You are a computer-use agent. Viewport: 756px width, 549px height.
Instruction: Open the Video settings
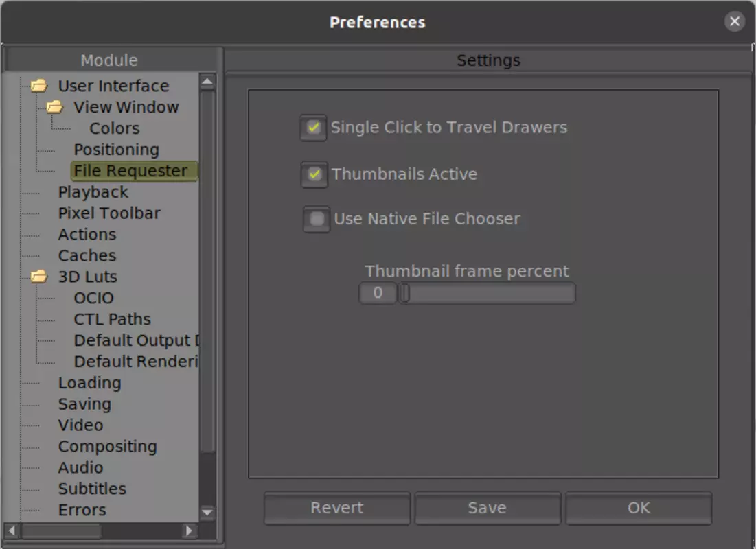[x=80, y=425]
